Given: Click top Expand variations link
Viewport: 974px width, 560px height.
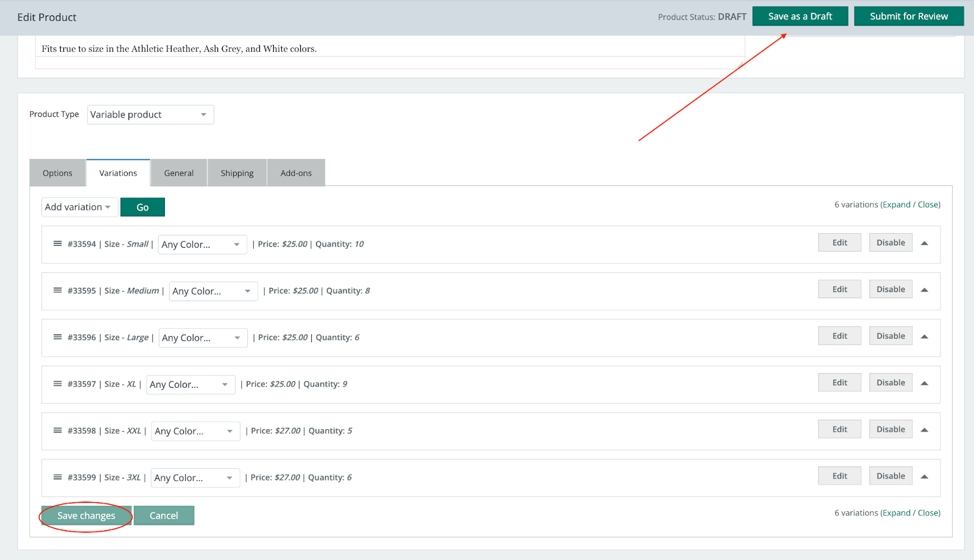Looking at the screenshot, I should [x=896, y=205].
